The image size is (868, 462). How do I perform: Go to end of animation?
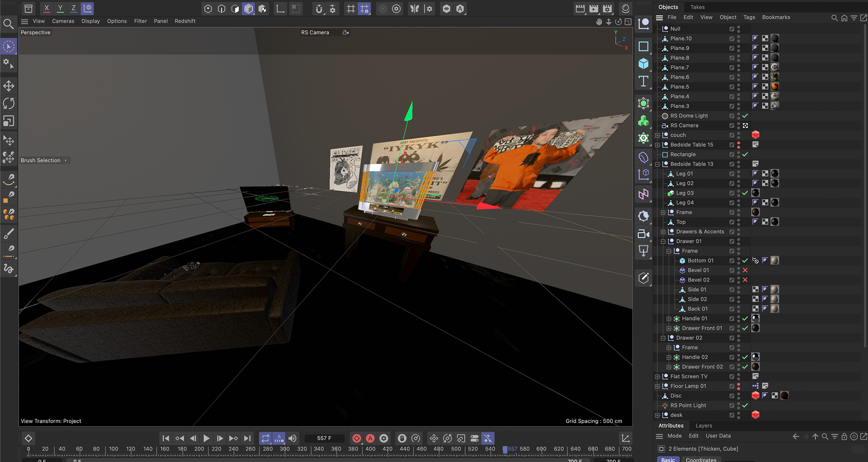(x=247, y=438)
